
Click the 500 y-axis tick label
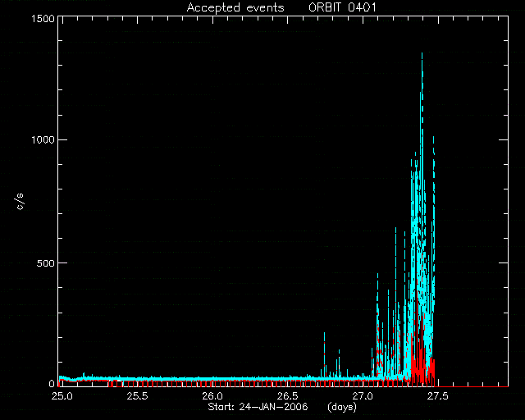coord(46,263)
